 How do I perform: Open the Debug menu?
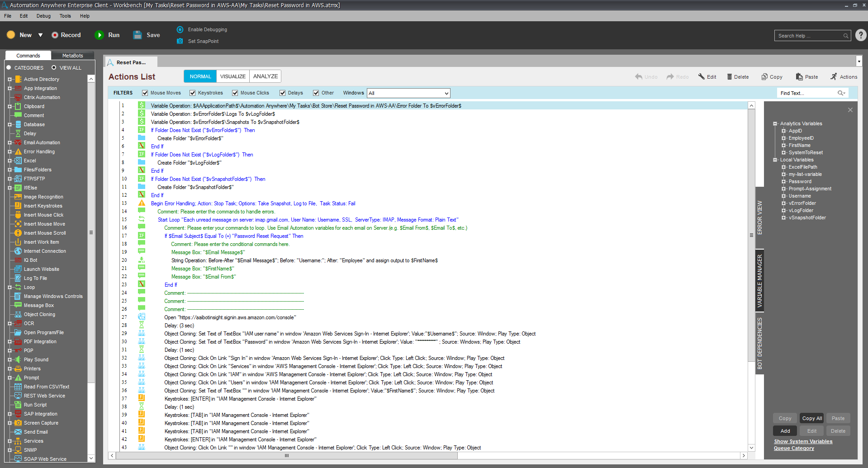tap(43, 16)
